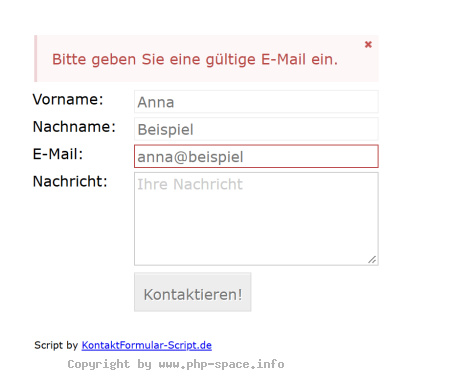Click the Nachname field containing Beispiel

tap(256, 129)
